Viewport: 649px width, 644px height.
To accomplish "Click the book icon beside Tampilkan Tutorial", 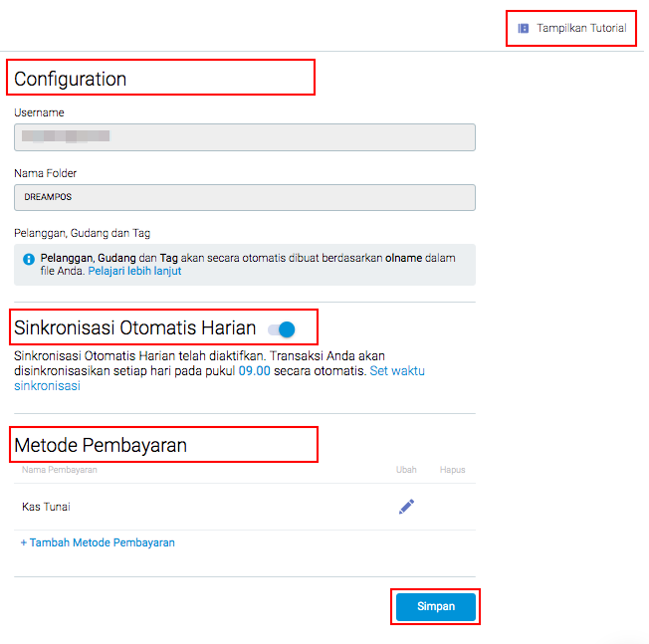I will pyautogui.click(x=524, y=29).
